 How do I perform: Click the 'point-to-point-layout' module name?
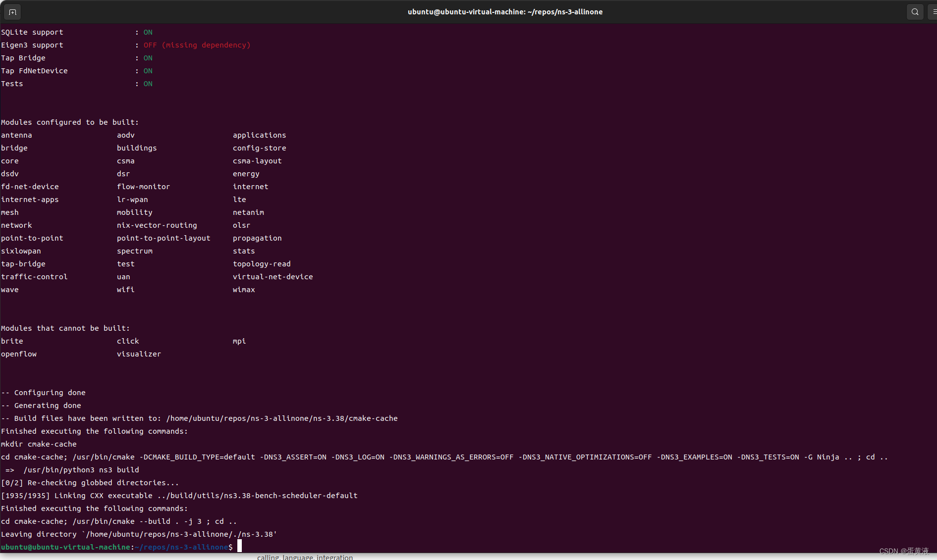[164, 238]
